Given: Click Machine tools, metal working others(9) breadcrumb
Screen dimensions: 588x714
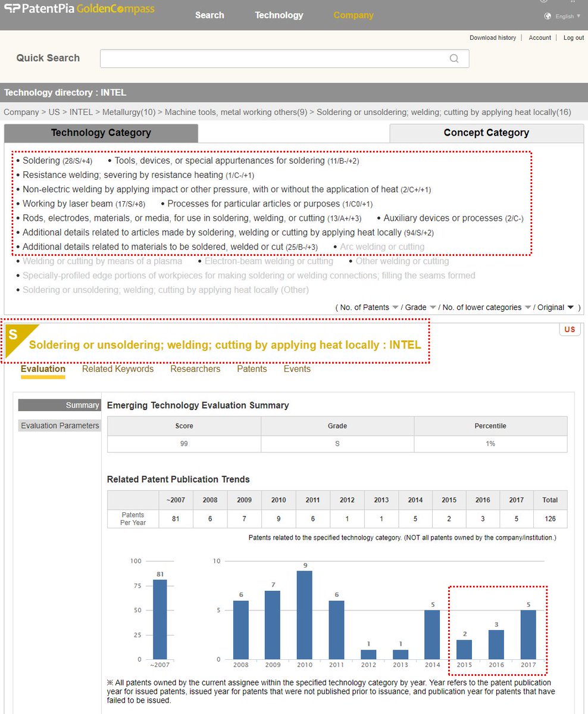Looking at the screenshot, I should point(236,112).
